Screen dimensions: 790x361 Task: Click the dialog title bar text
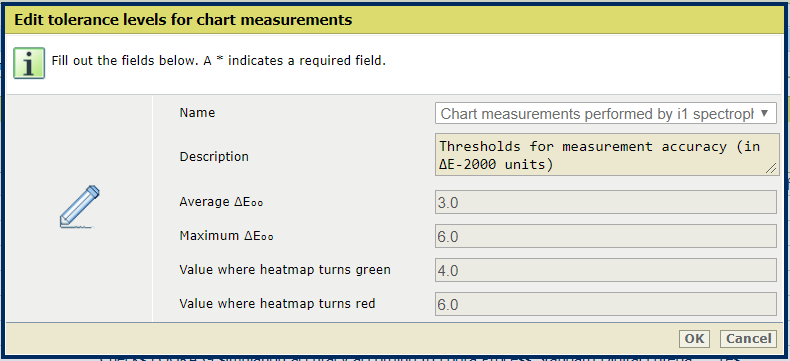coord(182,20)
